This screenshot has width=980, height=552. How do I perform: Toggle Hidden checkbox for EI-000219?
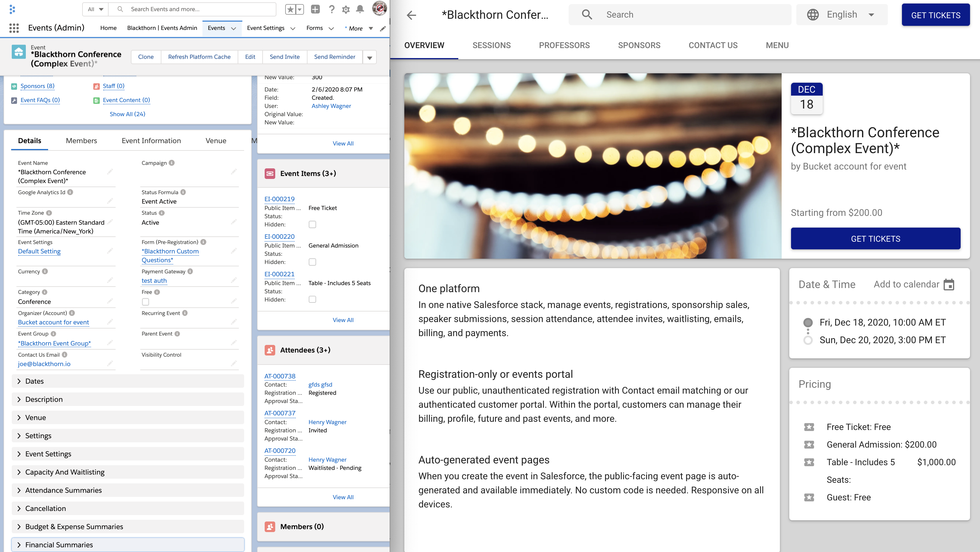pos(312,225)
